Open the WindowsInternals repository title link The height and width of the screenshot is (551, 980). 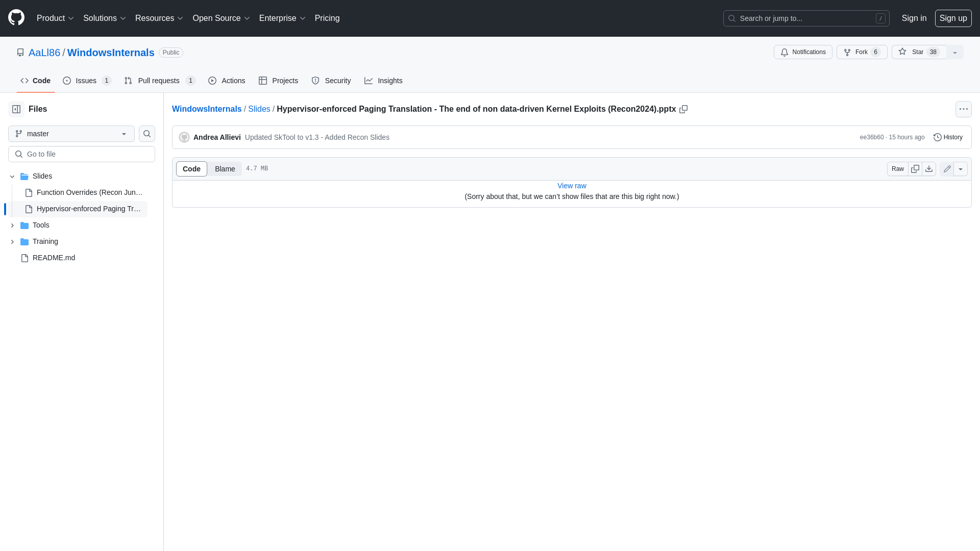pos(111,53)
